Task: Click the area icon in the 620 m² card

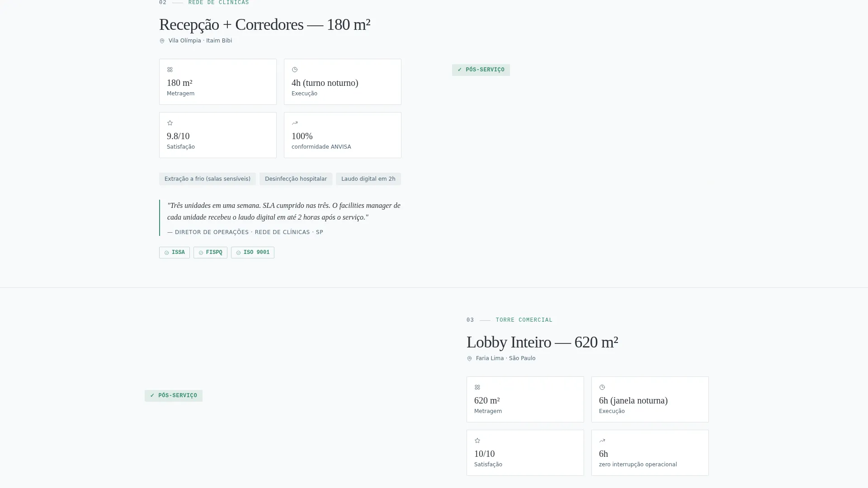Action: pos(477,387)
